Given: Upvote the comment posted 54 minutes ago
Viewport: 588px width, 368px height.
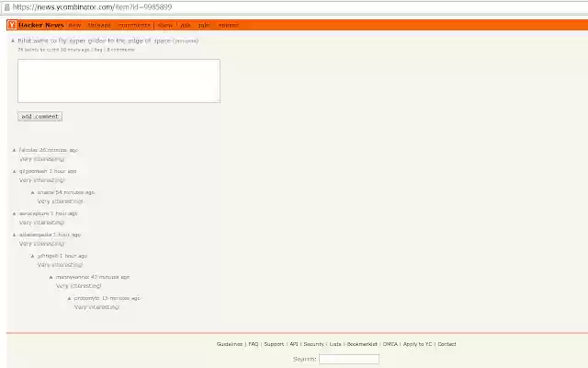Looking at the screenshot, I should (x=33, y=192).
